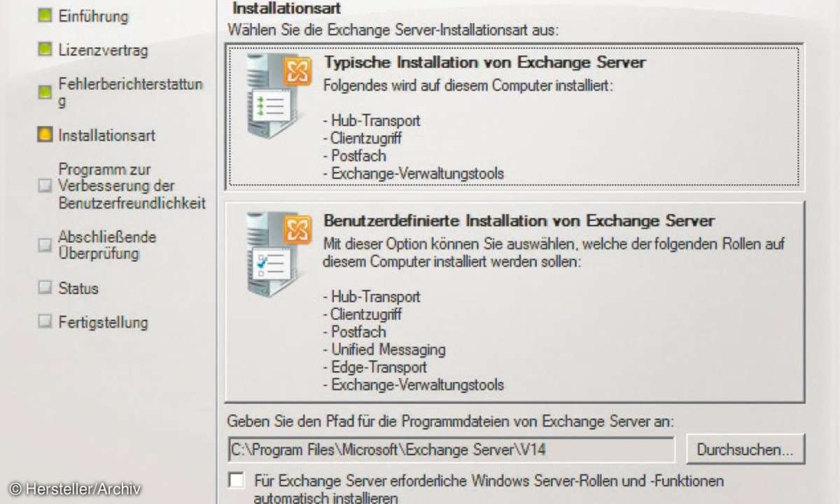Select the Lizenzvertrag step in sidebar
Screen dimensions: 840x504
click(x=104, y=50)
